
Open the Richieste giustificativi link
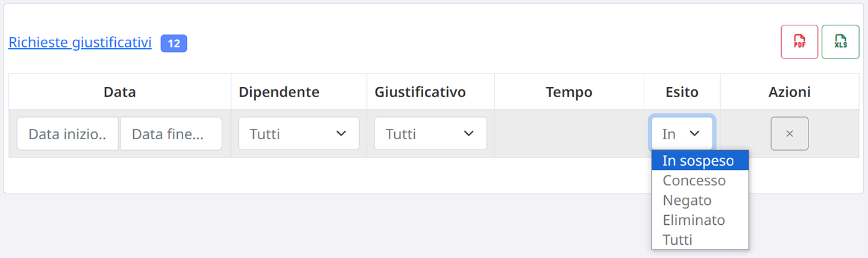coord(80,43)
